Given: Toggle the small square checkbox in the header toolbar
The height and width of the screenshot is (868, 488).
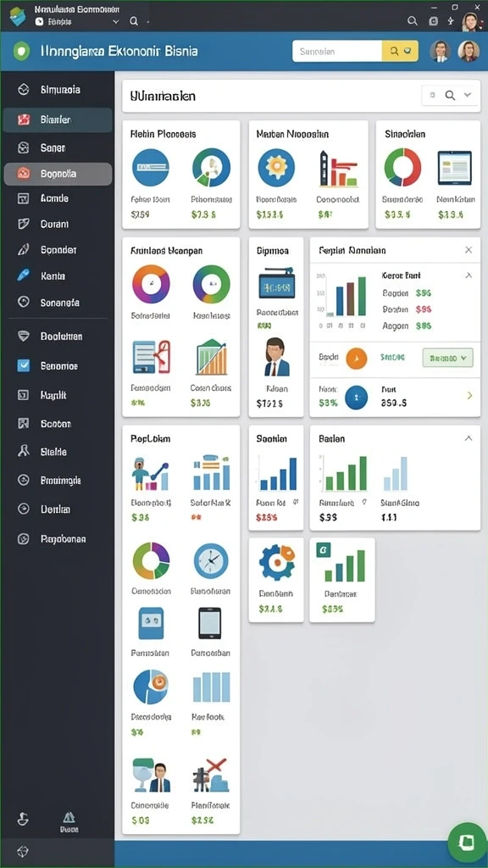Looking at the screenshot, I should (433, 95).
